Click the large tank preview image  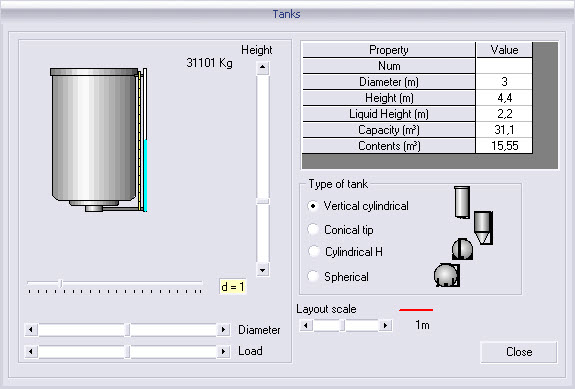[x=99, y=140]
